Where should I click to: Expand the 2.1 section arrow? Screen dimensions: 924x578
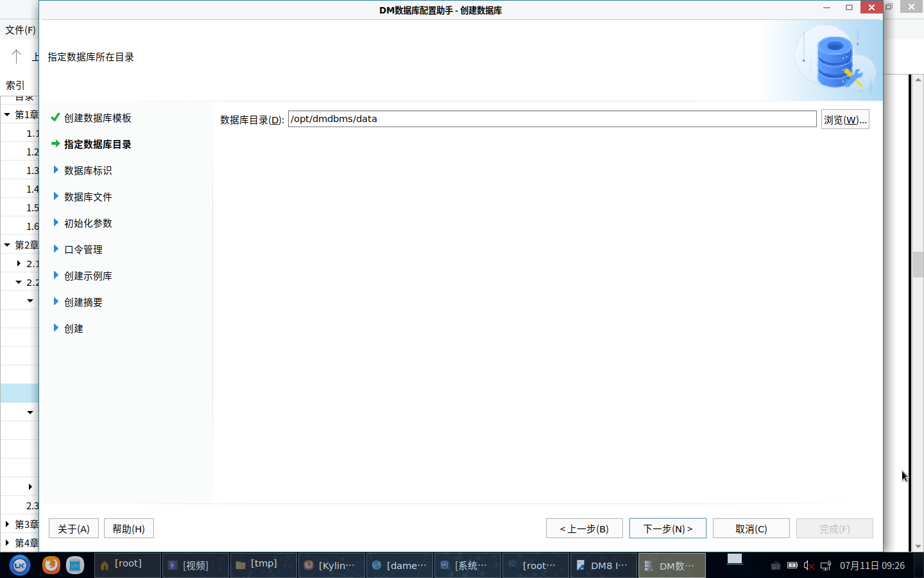pos(19,263)
